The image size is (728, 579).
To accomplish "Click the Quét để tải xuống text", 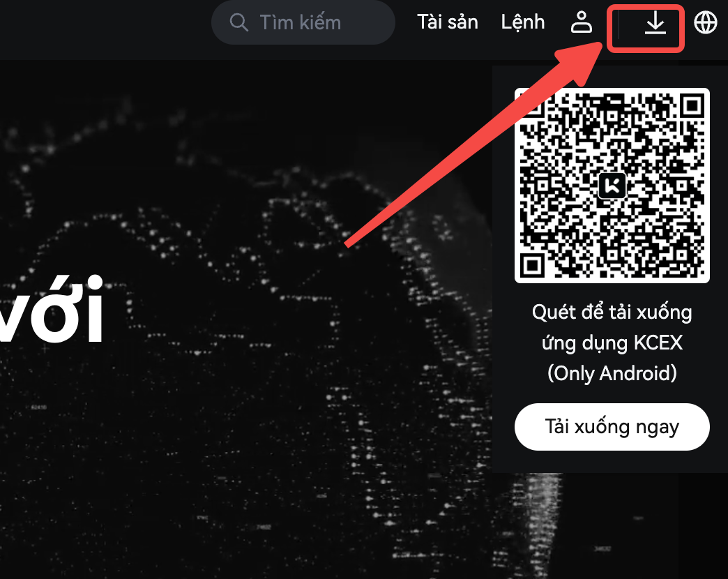I will (x=612, y=313).
